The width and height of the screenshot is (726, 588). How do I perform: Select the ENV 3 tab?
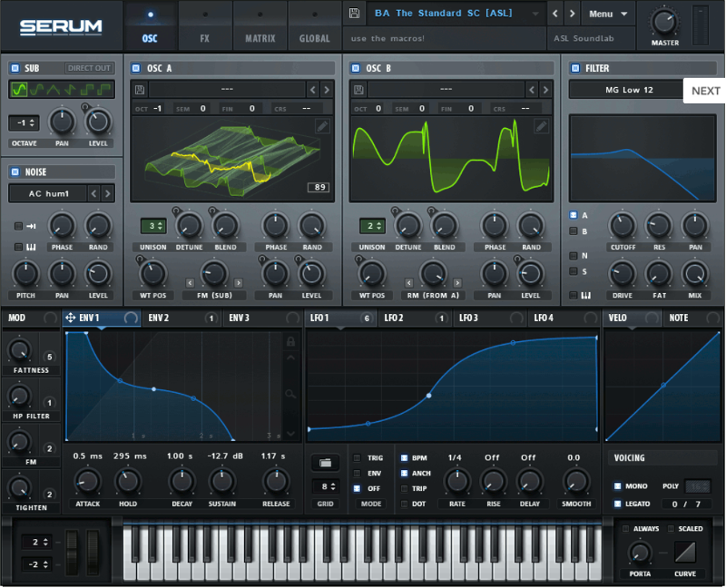coord(263,318)
